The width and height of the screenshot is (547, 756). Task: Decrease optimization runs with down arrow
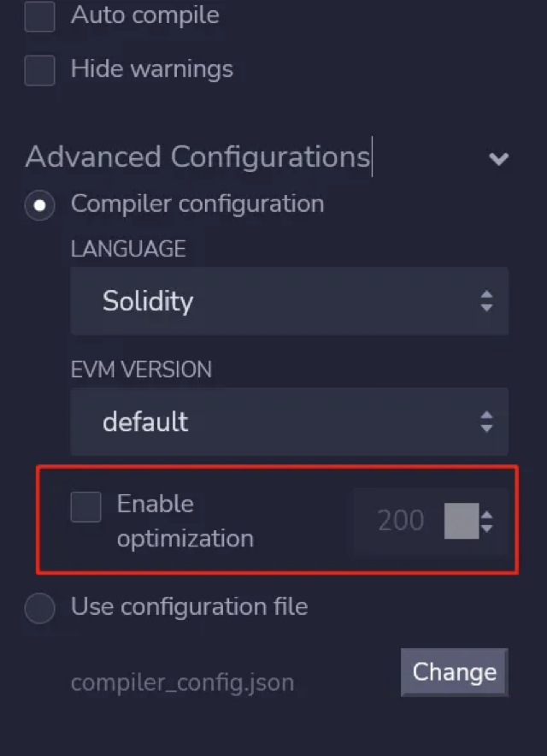click(487, 528)
